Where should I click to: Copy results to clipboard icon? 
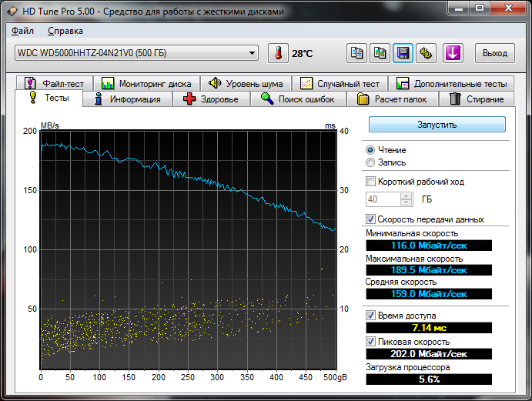pos(356,53)
